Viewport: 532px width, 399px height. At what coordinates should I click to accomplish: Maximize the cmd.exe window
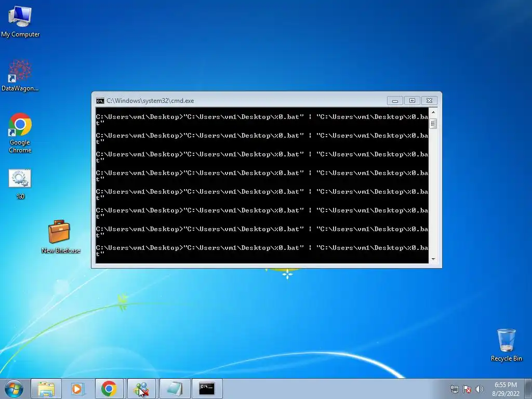(412, 101)
